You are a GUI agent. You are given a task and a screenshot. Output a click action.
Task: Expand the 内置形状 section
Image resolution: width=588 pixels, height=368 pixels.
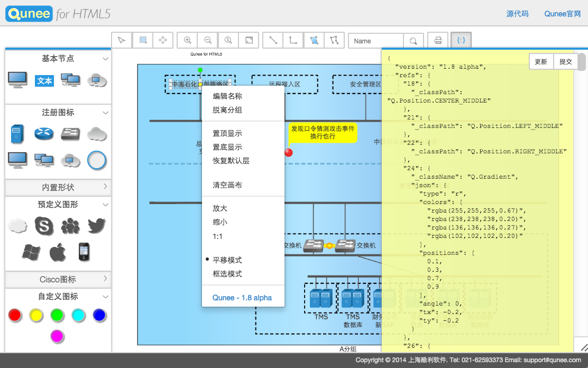pyautogui.click(x=105, y=187)
